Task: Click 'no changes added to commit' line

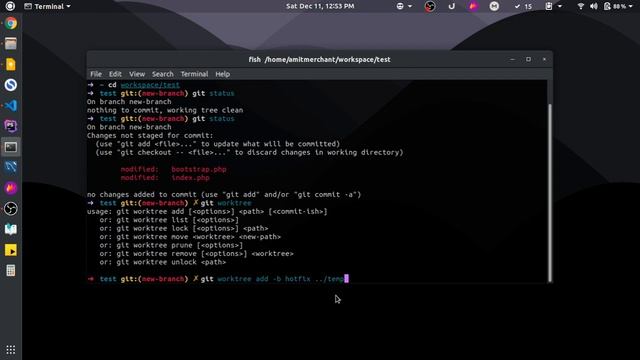Action: click(x=224, y=195)
